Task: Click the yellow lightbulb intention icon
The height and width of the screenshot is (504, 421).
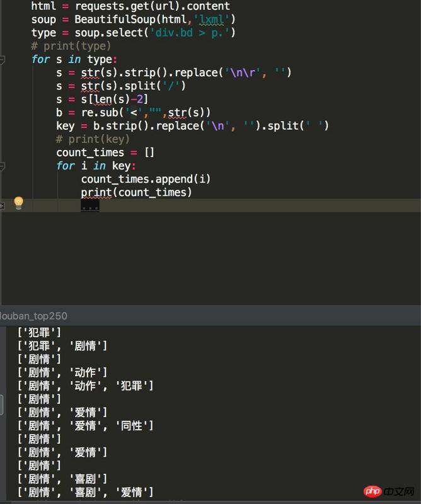Action: [x=19, y=203]
